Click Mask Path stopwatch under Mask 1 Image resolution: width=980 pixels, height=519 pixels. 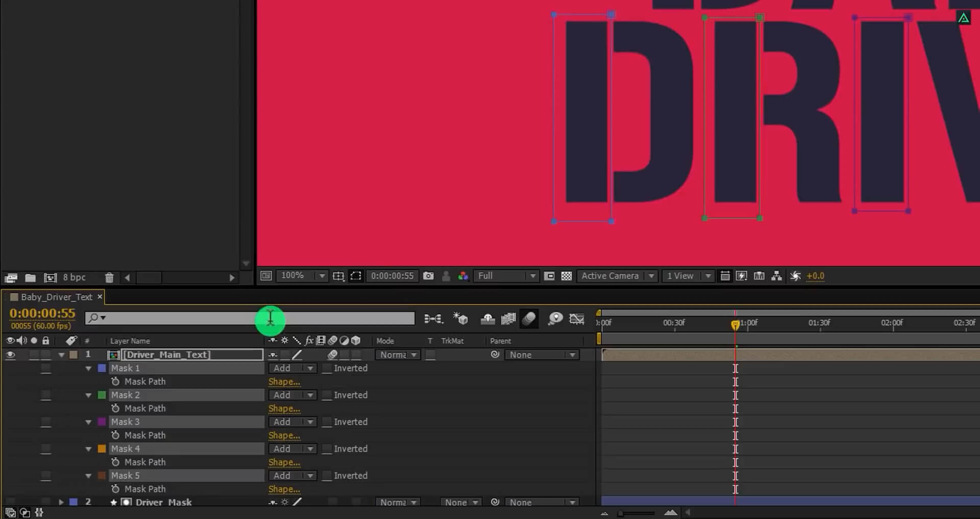(115, 381)
